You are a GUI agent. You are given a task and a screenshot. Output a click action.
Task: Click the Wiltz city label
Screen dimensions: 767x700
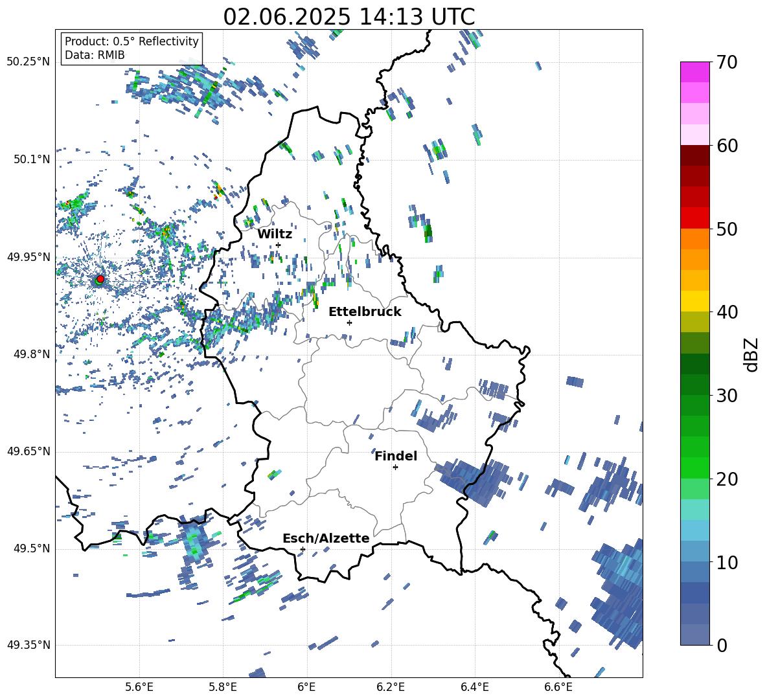coord(275,234)
